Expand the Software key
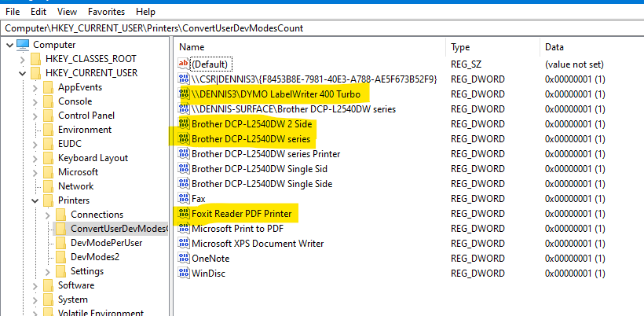The width and height of the screenshot is (644, 316). point(35,285)
